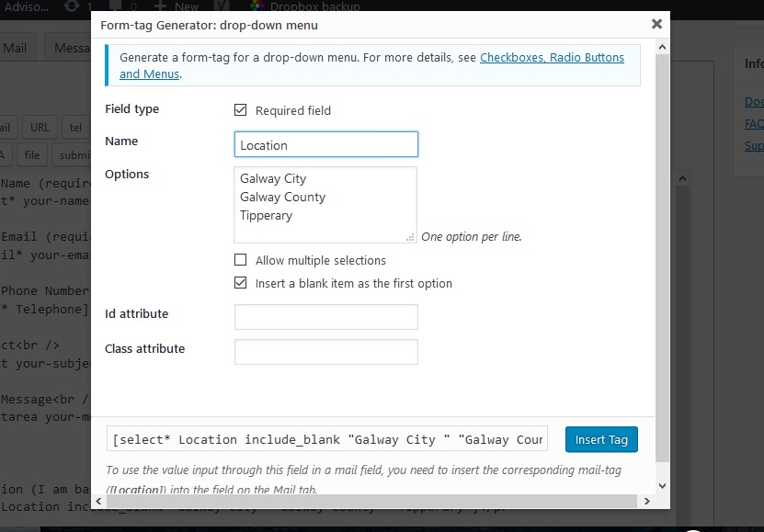Click the Field type label
764x532 pixels.
(x=132, y=109)
